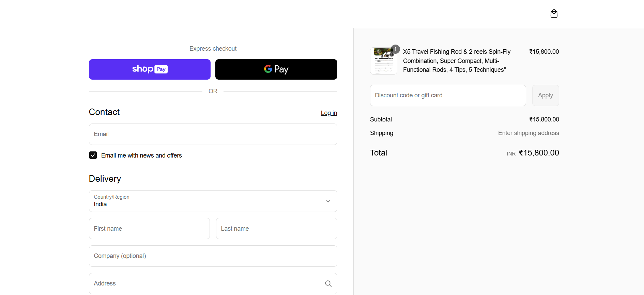Viewport: 644px width, 295px height.
Task: Open the shopping bag cart icon
Action: point(554,14)
